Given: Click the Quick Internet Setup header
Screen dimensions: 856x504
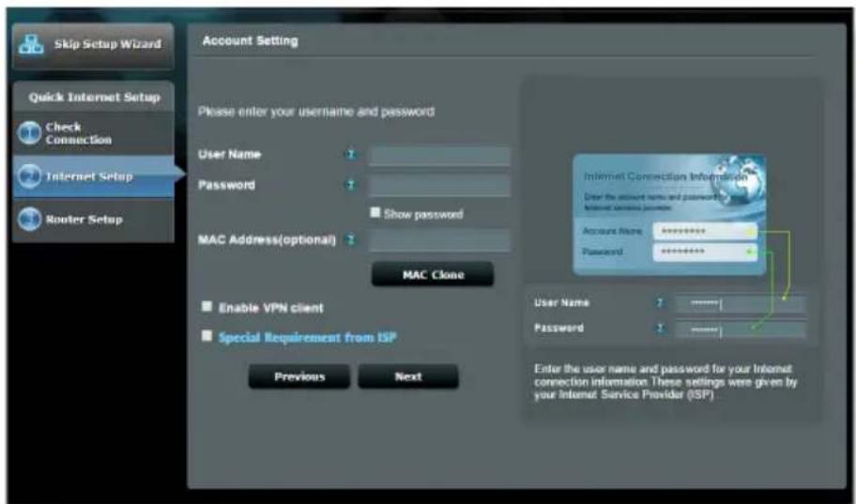Looking at the screenshot, I should 94,98.
